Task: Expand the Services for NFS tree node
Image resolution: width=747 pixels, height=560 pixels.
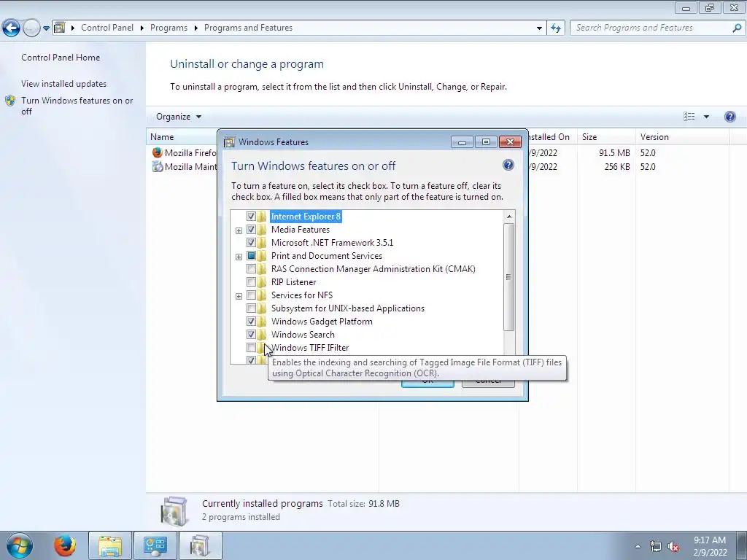Action: (239, 296)
